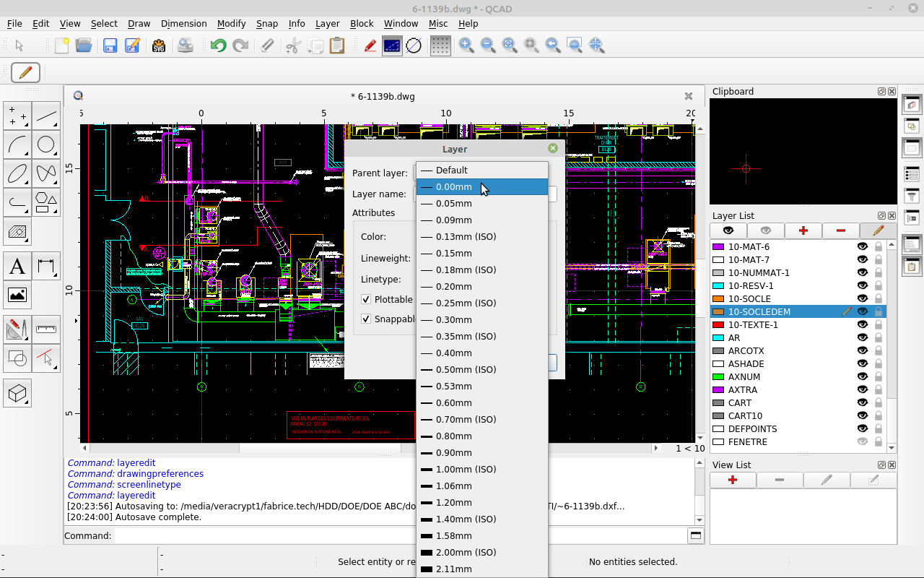This screenshot has width=924, height=578.
Task: Click Remove Layer red minus button
Action: point(840,230)
